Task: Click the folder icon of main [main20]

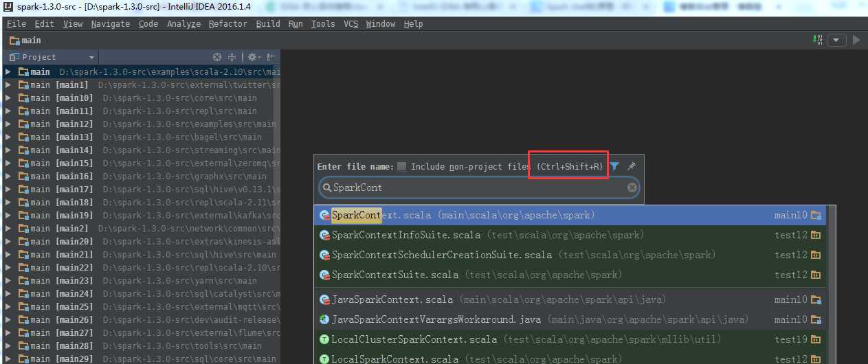Action: (23, 242)
